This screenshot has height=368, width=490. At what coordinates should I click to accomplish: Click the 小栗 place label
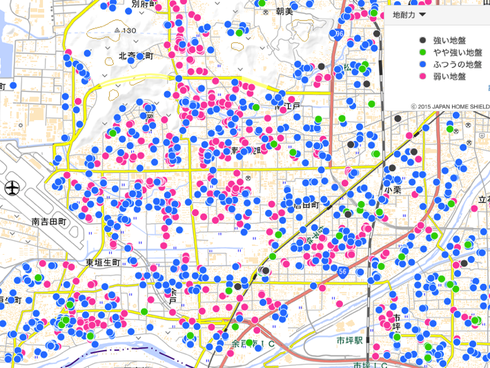[392, 190]
